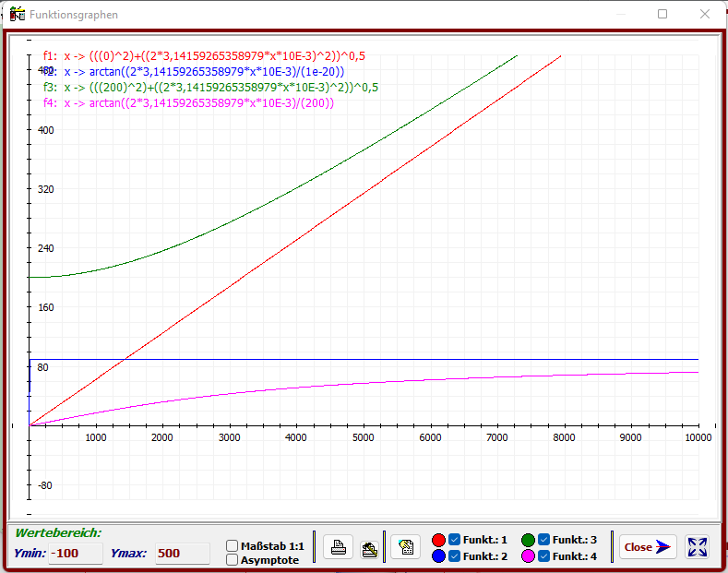Click the app icon in title bar
This screenshot has height=573, width=728.
(x=17, y=15)
